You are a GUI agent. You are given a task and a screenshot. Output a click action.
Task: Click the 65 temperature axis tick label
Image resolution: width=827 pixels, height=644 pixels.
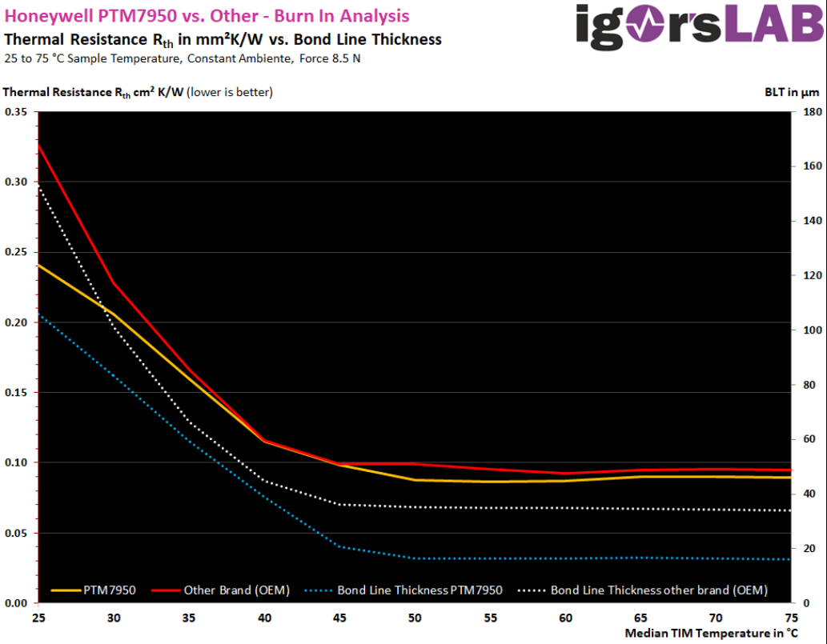tap(640, 618)
